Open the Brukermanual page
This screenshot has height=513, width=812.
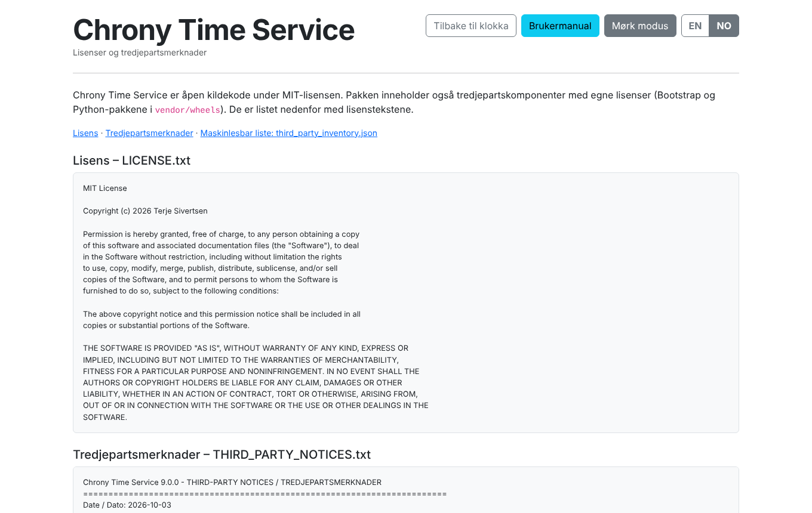[x=560, y=26]
